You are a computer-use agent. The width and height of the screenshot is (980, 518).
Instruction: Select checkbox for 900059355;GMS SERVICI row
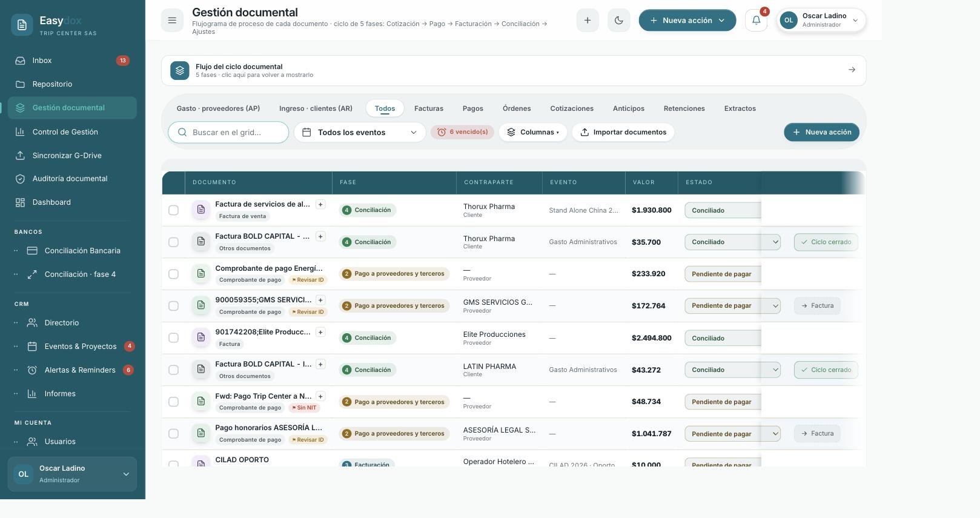pyautogui.click(x=173, y=306)
